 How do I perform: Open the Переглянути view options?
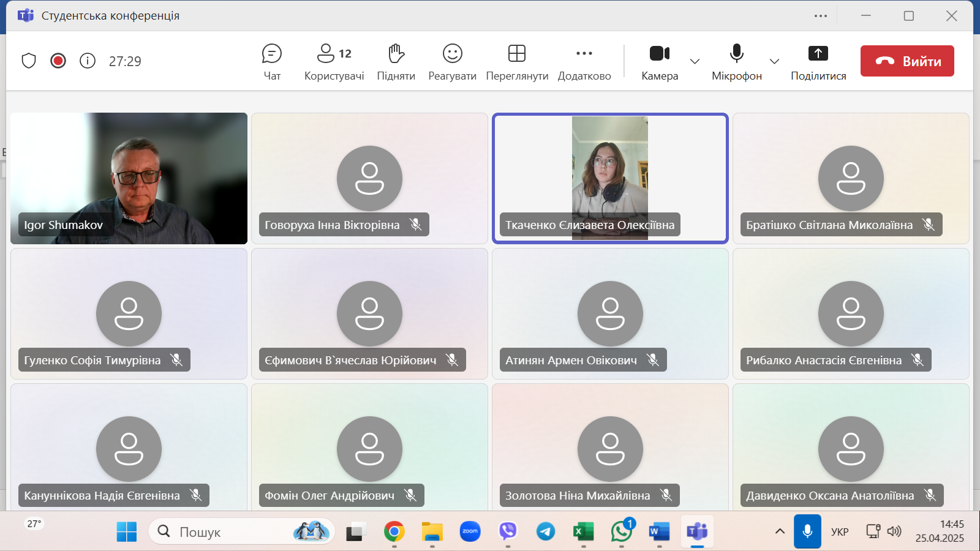coord(517,62)
